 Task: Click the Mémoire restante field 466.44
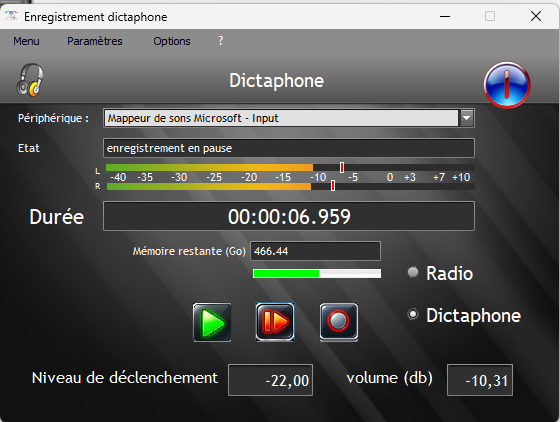[316, 251]
